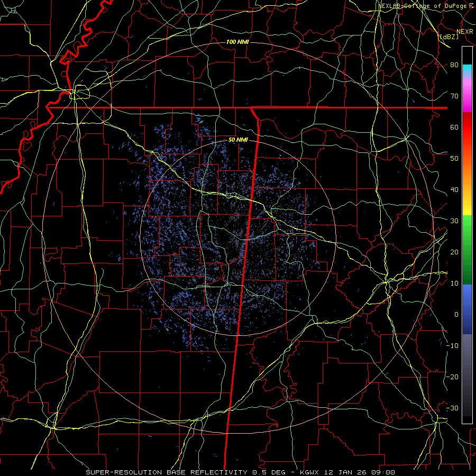Select the "NEXLAB-College of DuPage" header text
Screen dimensions: 476x476
(x=423, y=6)
